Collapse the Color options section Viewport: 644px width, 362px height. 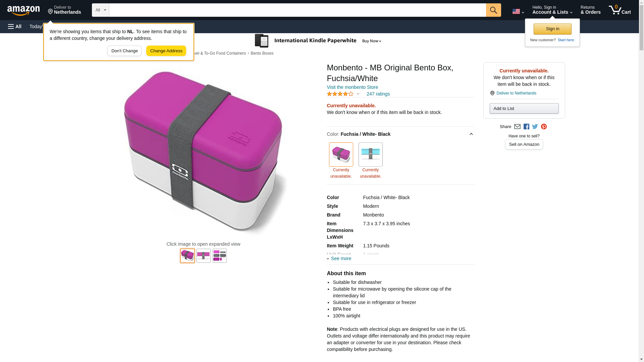(x=471, y=134)
